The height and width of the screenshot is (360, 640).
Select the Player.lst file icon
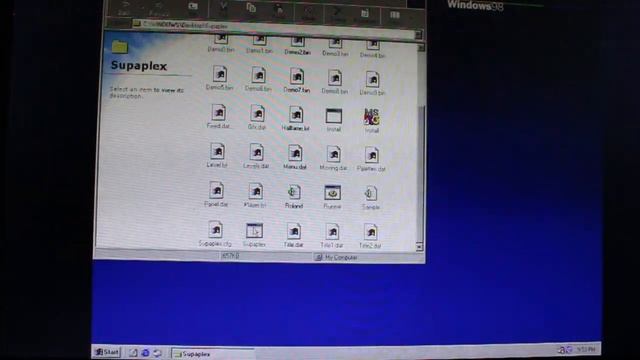[x=256, y=191]
